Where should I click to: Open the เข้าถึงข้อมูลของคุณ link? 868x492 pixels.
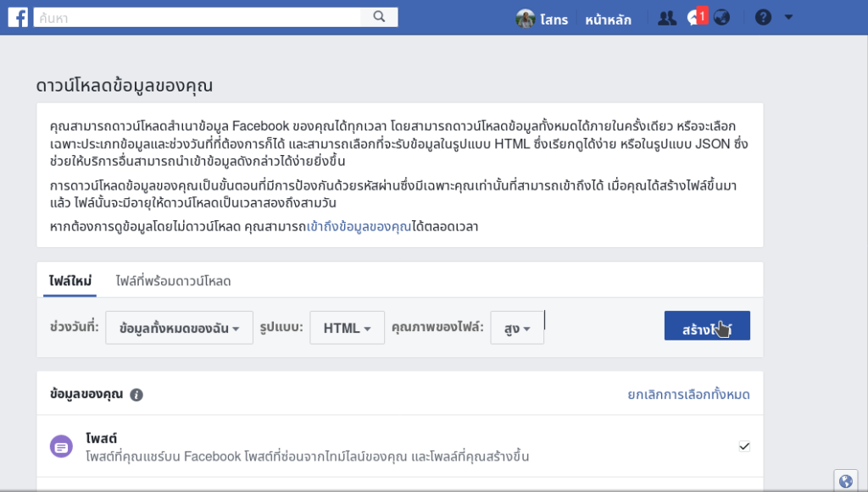point(359,227)
